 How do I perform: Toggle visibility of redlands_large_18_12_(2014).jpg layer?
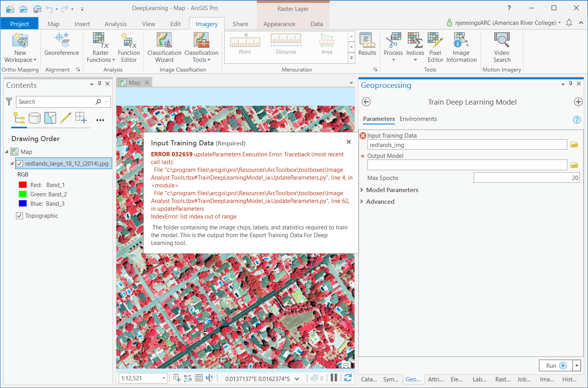[x=19, y=164]
